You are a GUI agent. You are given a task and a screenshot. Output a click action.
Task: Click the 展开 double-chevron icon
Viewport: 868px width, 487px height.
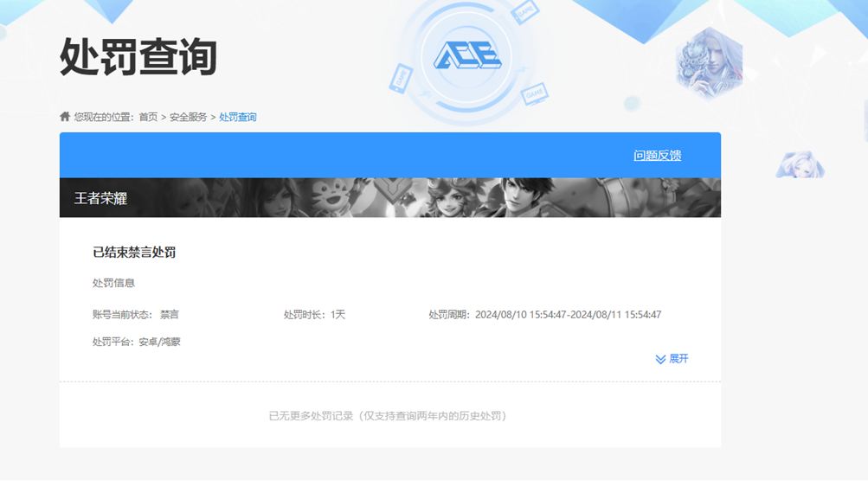[x=660, y=359]
